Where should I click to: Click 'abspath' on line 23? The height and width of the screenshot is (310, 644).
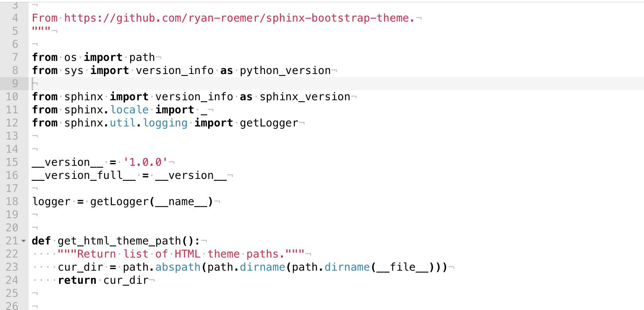178,267
